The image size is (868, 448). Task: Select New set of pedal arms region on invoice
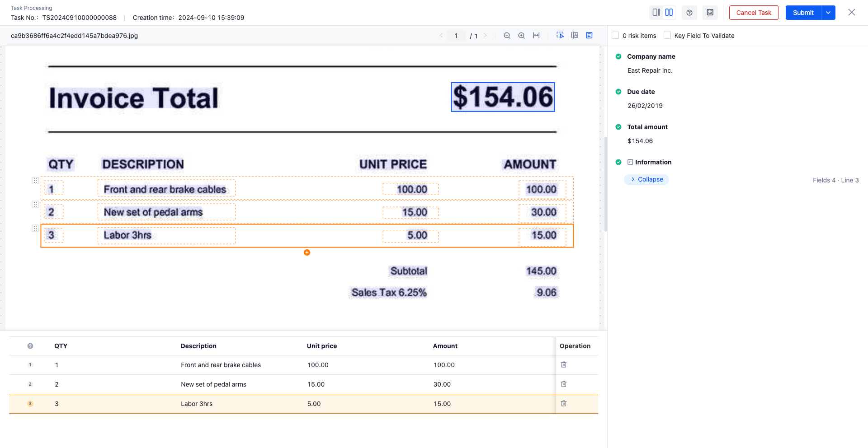(166, 212)
